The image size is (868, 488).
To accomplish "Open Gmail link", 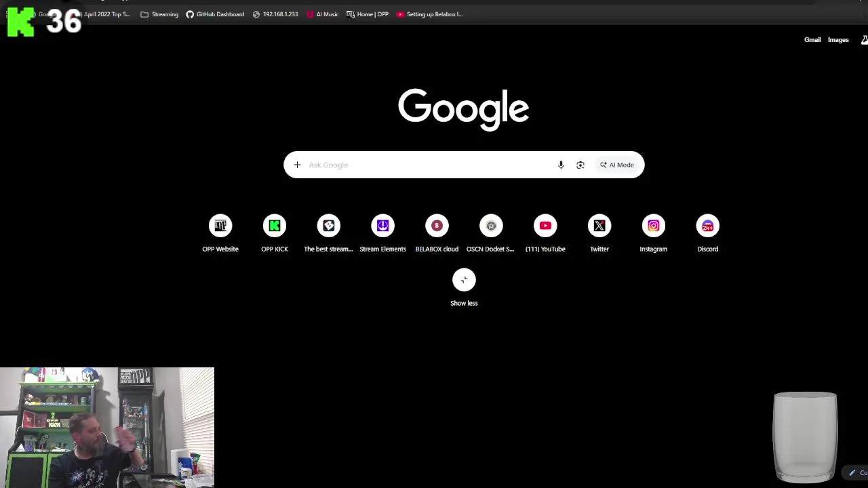I will point(812,40).
